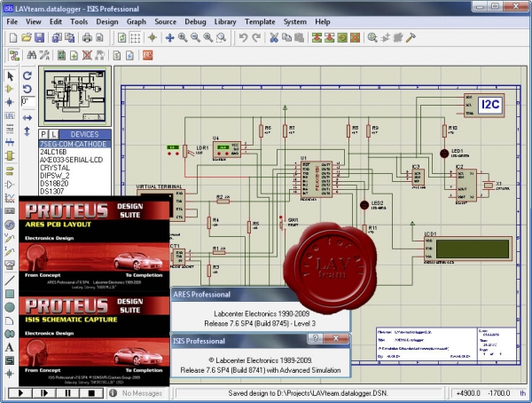The width and height of the screenshot is (532, 403).
Task: Select the Junction dot mode
Action: (10, 102)
